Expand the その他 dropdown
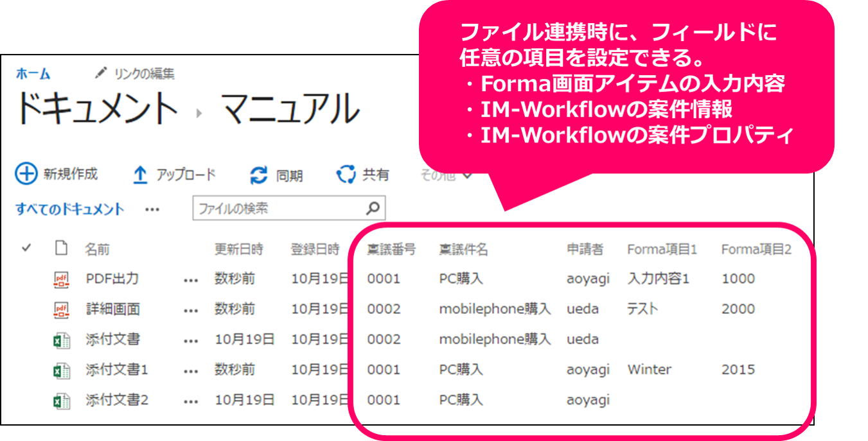The width and height of the screenshot is (868, 441). click(447, 174)
